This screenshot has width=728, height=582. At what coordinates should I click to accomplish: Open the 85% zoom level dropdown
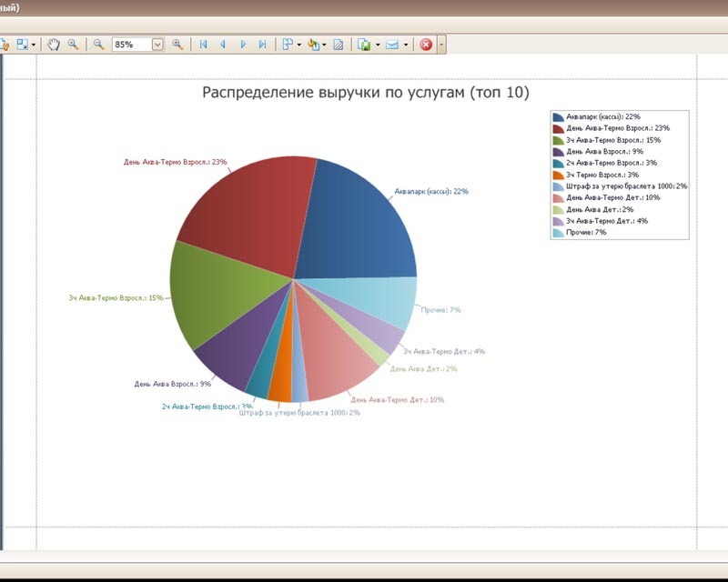157,44
